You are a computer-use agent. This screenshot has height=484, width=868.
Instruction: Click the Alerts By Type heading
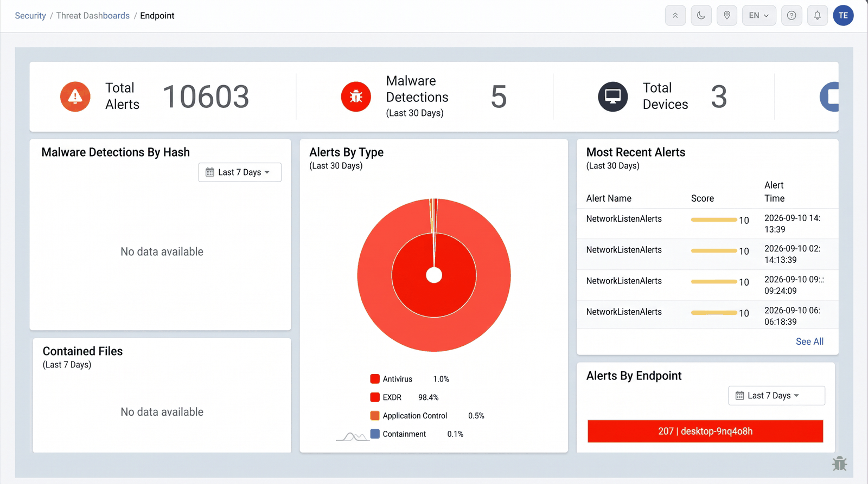tap(347, 152)
